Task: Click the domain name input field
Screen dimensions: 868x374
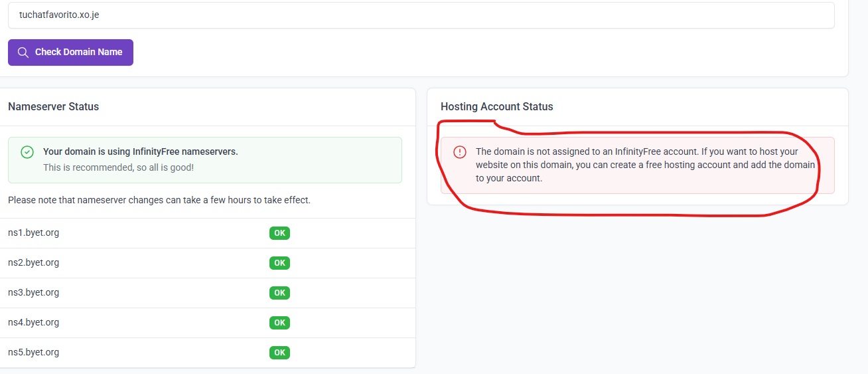Action: (421, 15)
